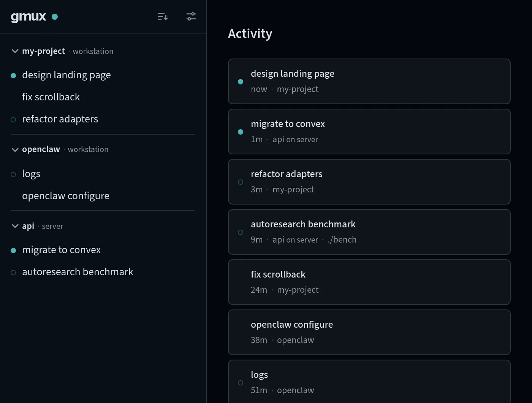Click '38m · openclaw' card text
The image size is (532, 403).
point(282,340)
